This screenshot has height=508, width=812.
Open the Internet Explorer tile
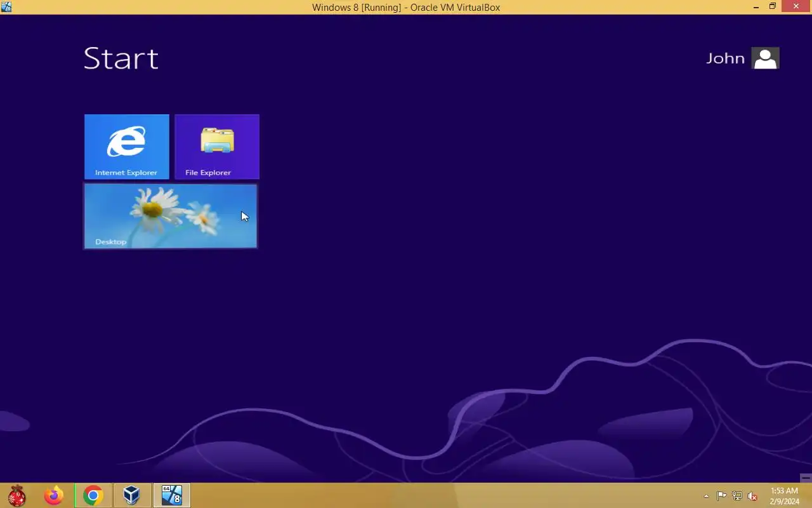pos(127,147)
